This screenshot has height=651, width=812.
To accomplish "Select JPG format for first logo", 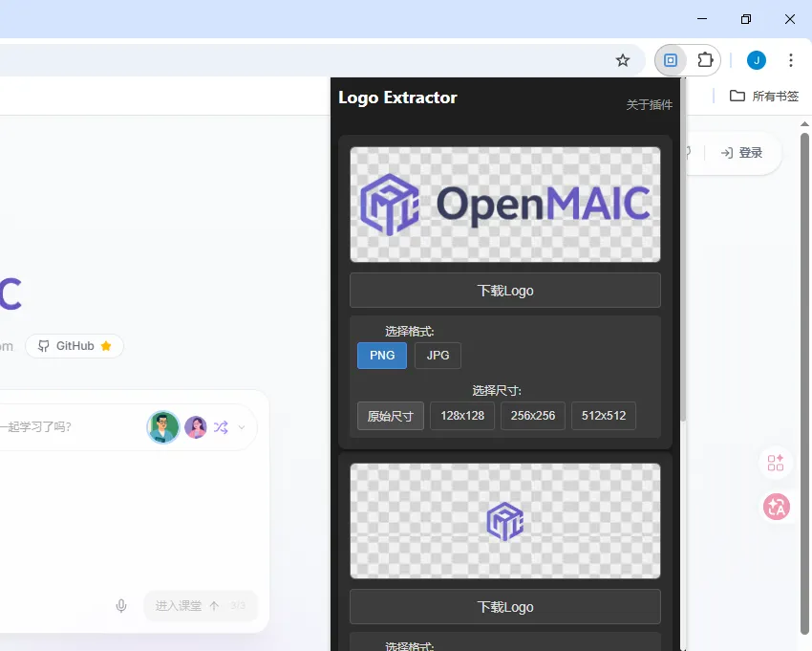I will [438, 356].
